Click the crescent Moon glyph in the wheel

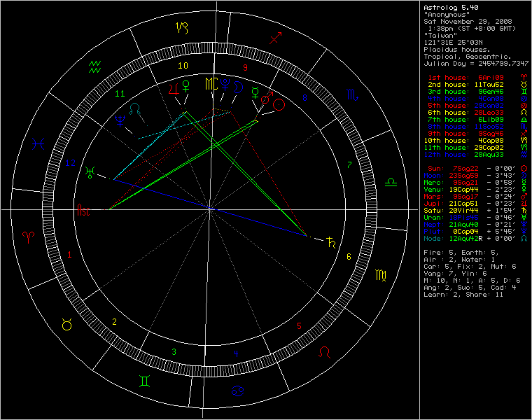click(238, 87)
